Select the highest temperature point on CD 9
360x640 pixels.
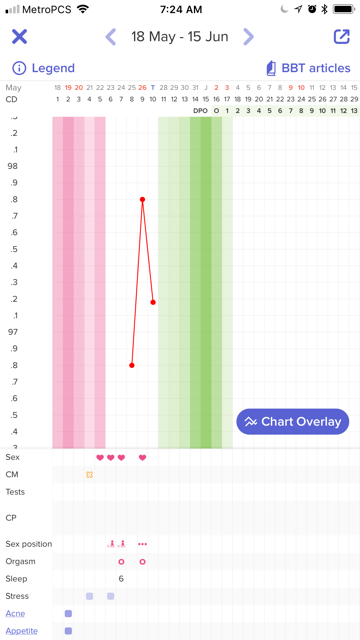(x=142, y=199)
